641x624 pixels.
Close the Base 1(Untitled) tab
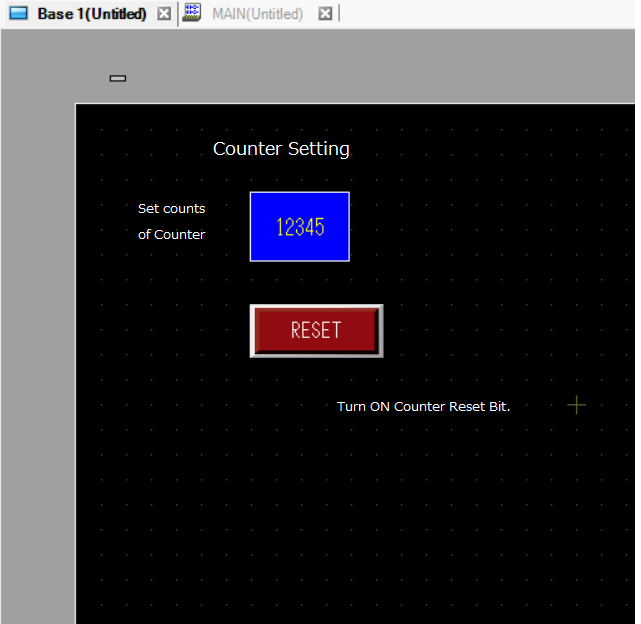[164, 14]
